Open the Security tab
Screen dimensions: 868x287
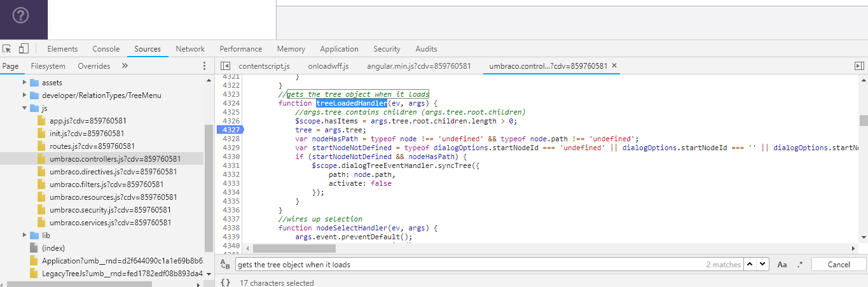[387, 49]
